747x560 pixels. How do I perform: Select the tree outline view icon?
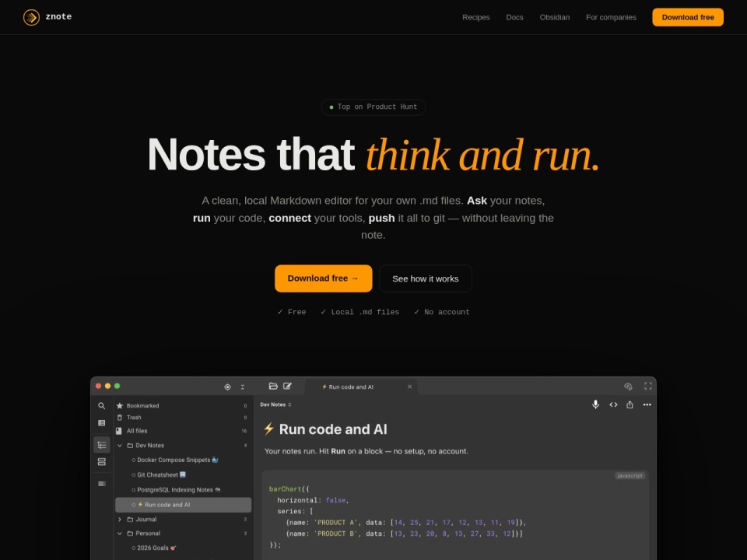pyautogui.click(x=101, y=445)
